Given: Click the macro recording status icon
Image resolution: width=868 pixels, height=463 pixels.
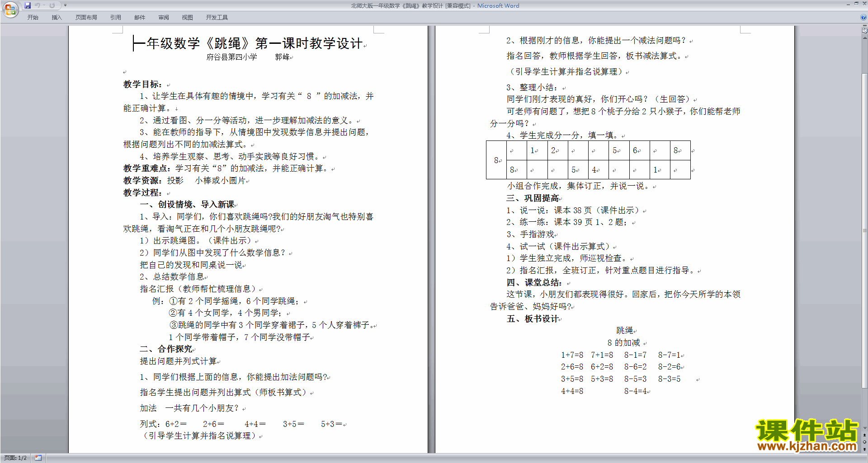Looking at the screenshot, I should [x=38, y=458].
